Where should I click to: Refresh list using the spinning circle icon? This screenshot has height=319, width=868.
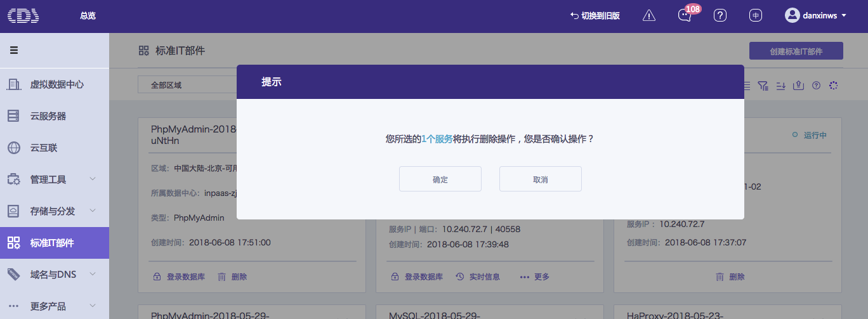coord(834,85)
